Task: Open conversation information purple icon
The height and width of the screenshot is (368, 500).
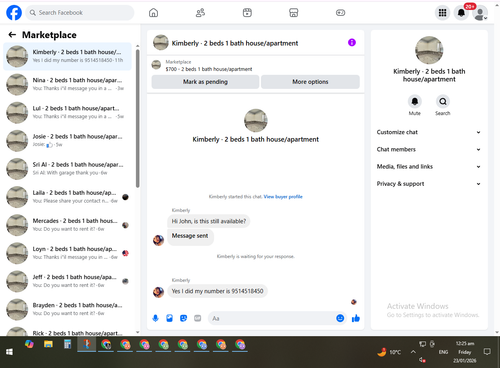Action: point(352,42)
